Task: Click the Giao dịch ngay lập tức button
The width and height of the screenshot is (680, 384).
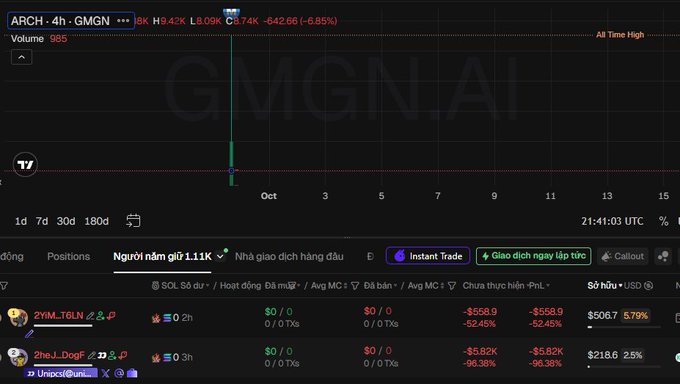Action: click(533, 256)
